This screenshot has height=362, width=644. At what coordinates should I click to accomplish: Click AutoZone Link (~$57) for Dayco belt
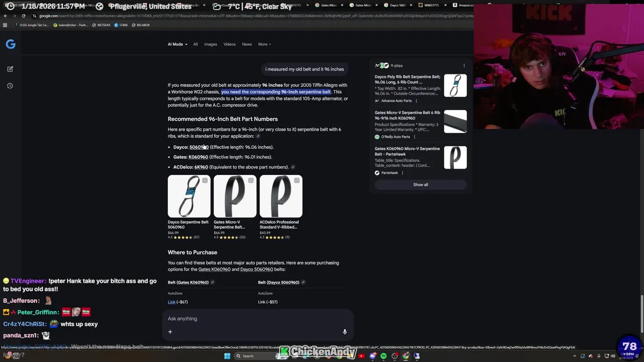click(x=262, y=302)
